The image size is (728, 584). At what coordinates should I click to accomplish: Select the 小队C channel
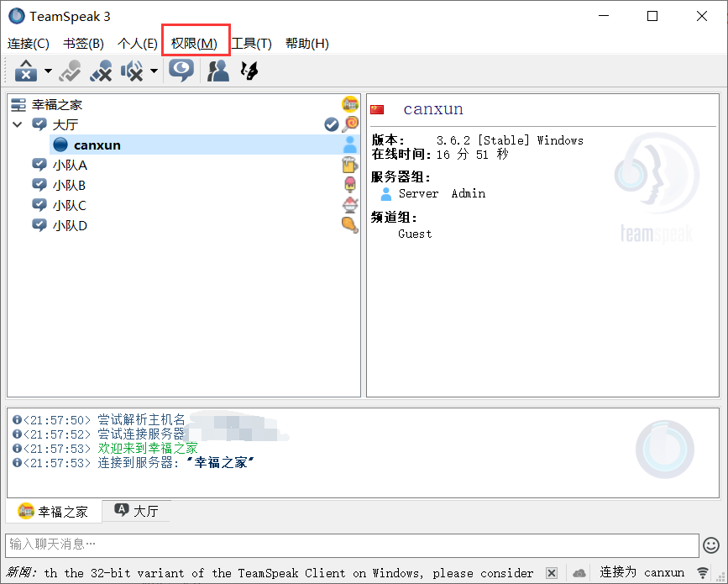[70, 205]
